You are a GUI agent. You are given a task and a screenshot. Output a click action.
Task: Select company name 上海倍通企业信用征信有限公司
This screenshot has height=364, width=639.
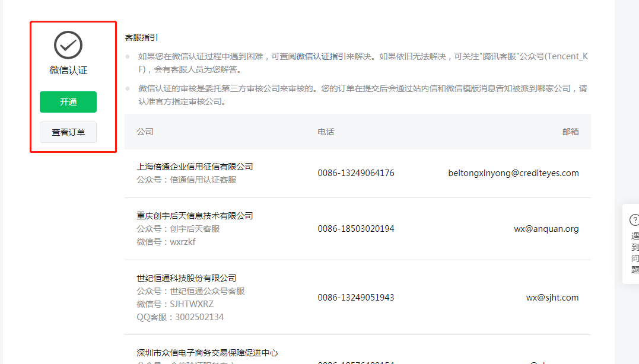(195, 167)
